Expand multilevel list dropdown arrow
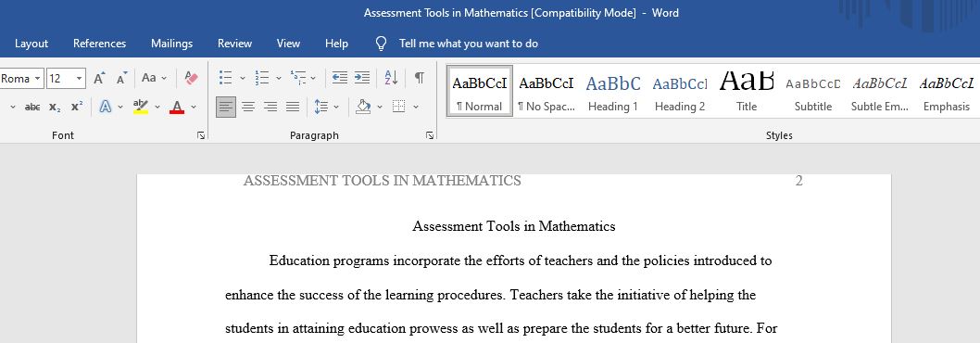980x343 pixels. click(x=313, y=79)
